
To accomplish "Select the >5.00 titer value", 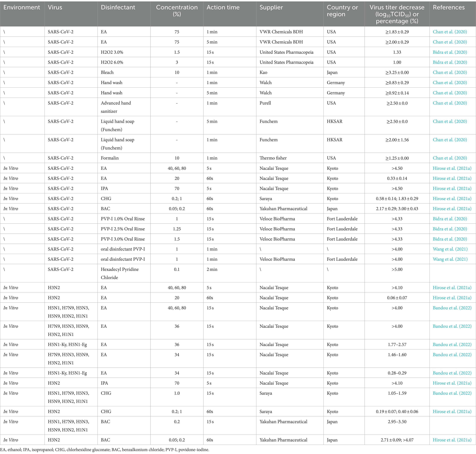I will click(x=397, y=269).
